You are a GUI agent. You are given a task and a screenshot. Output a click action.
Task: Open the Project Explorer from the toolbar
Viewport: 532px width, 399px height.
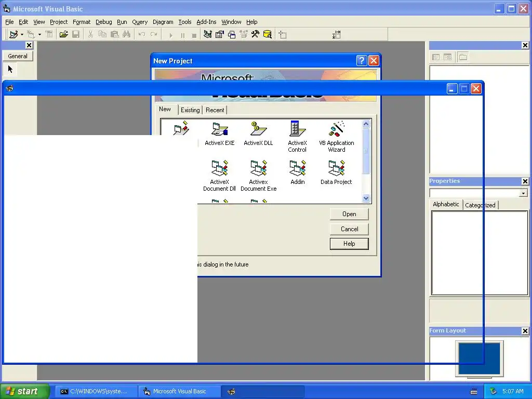pos(208,34)
